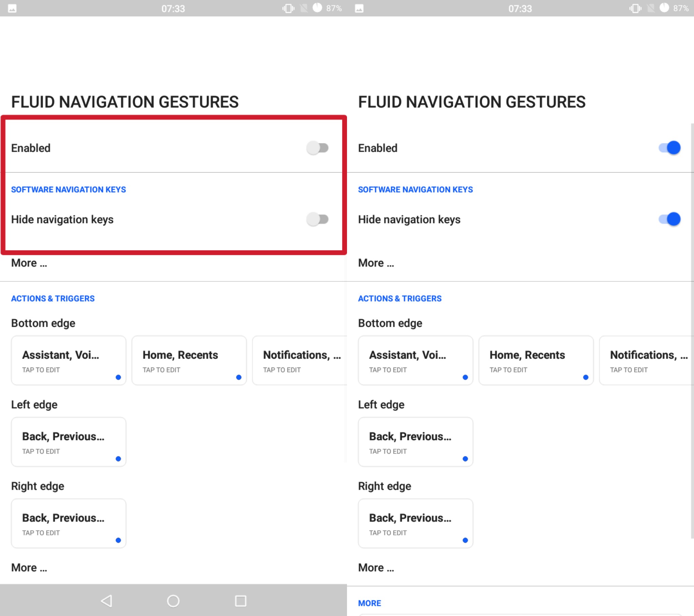This screenshot has height=616, width=694.
Task: Tap blue dot on Right edge card, left screen
Action: (x=118, y=540)
